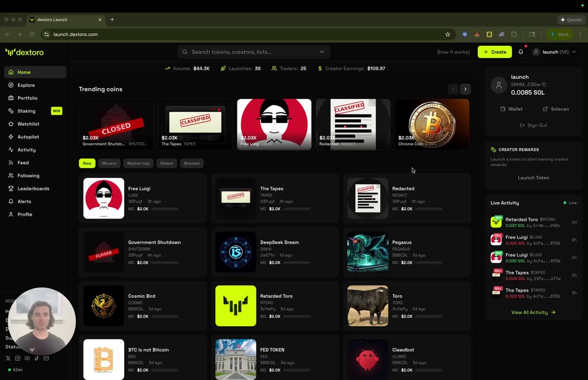This screenshot has height=380, width=588.
Task: Bookmark page with the star icon
Action: click(x=448, y=34)
